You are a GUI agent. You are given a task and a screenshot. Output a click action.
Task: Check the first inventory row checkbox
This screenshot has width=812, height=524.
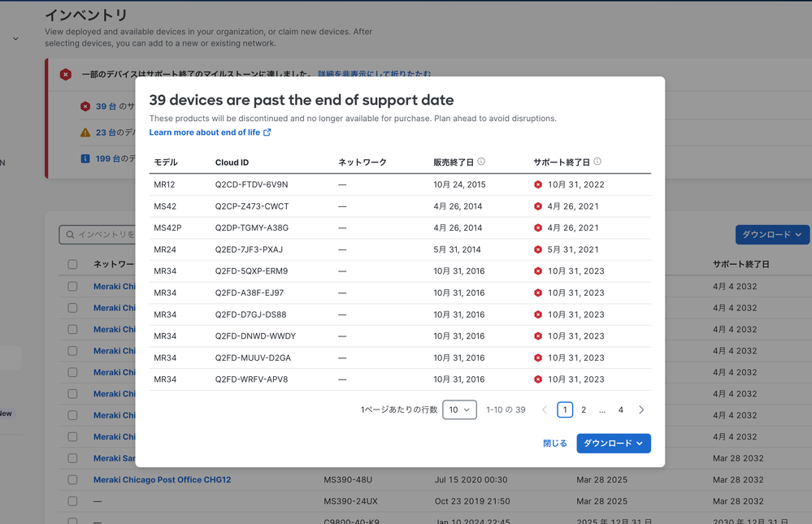coord(72,286)
